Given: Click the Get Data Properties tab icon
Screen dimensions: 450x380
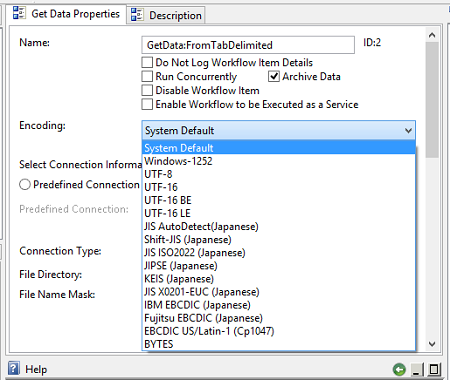Looking at the screenshot, I should coord(19,13).
